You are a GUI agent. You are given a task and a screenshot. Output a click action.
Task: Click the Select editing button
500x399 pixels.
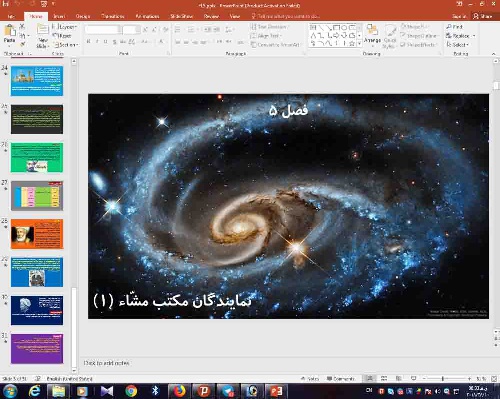click(x=458, y=44)
